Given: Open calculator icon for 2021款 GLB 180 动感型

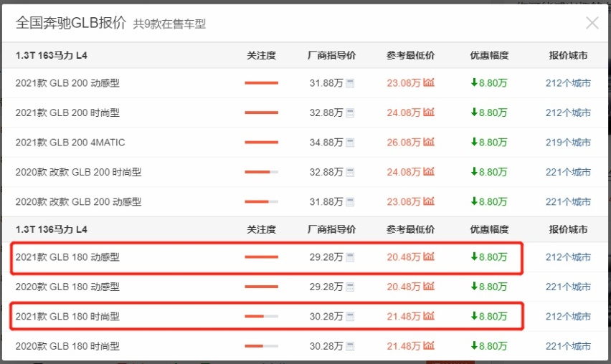Looking at the screenshot, I should pos(350,257).
